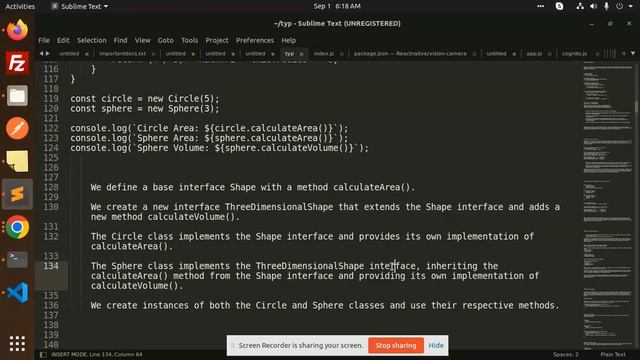Close the app.js tab
640x360 pixels.
point(549,54)
